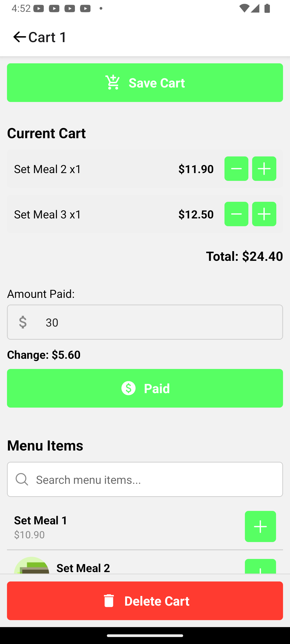Viewport: 290px width, 644px height.
Task: Tap the battery icon in status bar
Action: point(267,9)
